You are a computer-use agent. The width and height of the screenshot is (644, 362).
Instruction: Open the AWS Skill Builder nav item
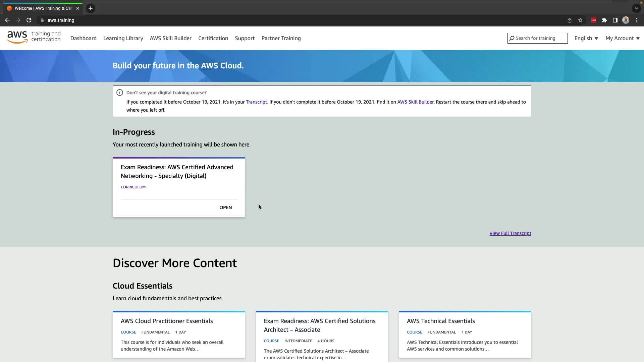(x=170, y=38)
